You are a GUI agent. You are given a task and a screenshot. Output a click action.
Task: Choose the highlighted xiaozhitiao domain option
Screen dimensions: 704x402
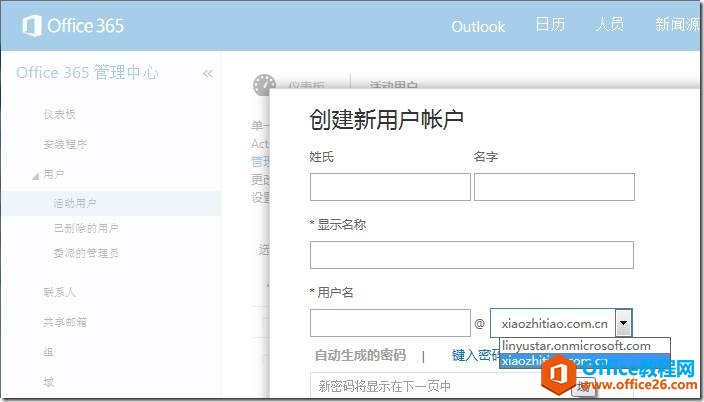pyautogui.click(x=585, y=361)
